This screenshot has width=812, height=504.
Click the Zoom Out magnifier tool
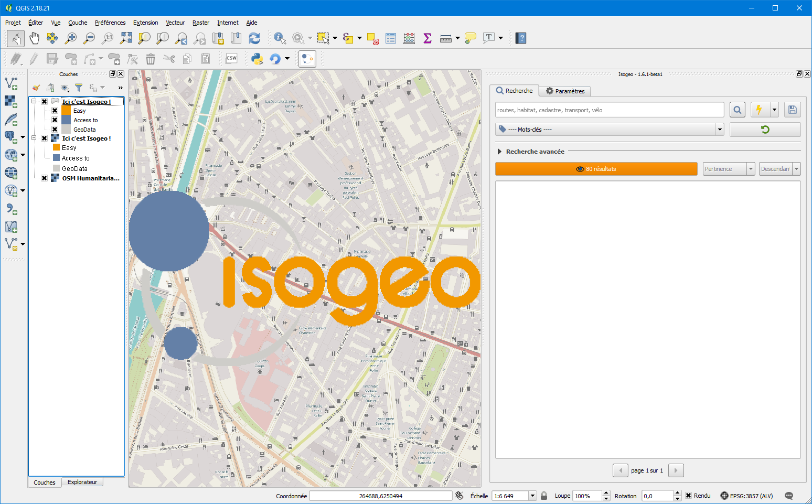89,38
